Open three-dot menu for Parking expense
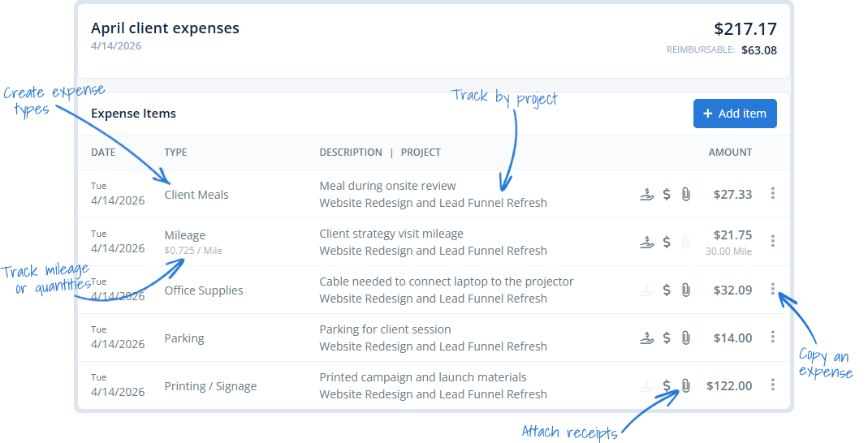 click(x=772, y=337)
